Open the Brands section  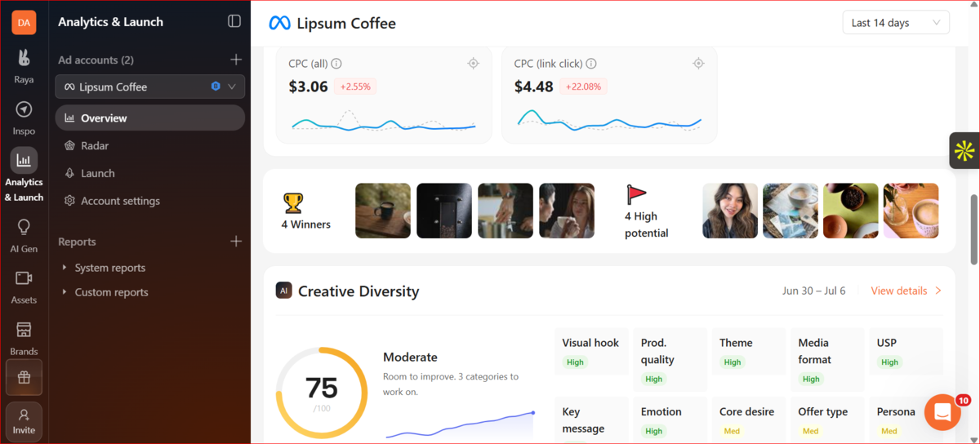(x=24, y=338)
